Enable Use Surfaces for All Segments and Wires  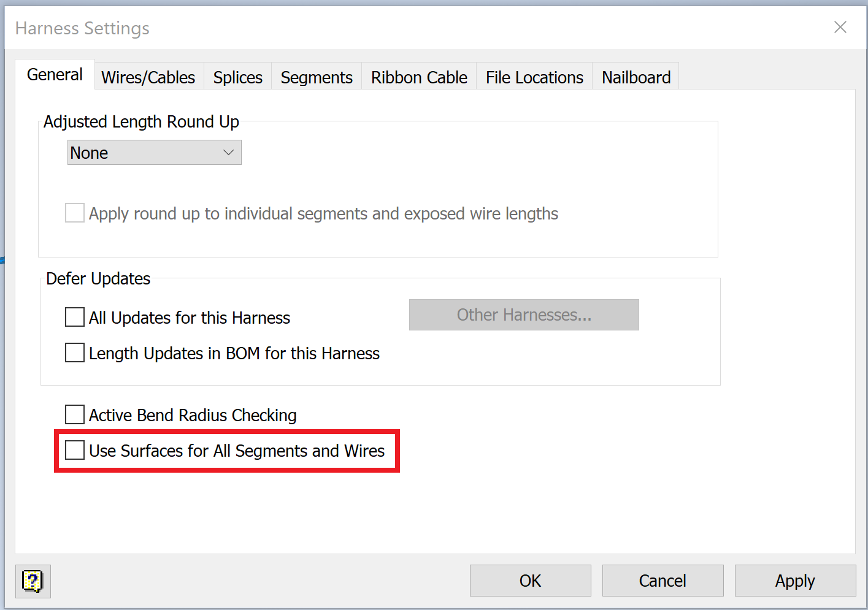click(74, 450)
